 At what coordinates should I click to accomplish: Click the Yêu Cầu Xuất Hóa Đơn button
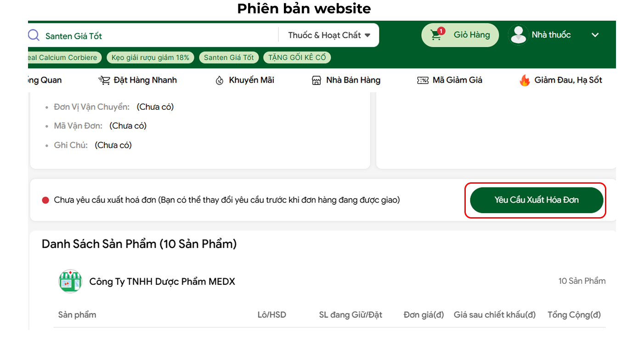537,200
